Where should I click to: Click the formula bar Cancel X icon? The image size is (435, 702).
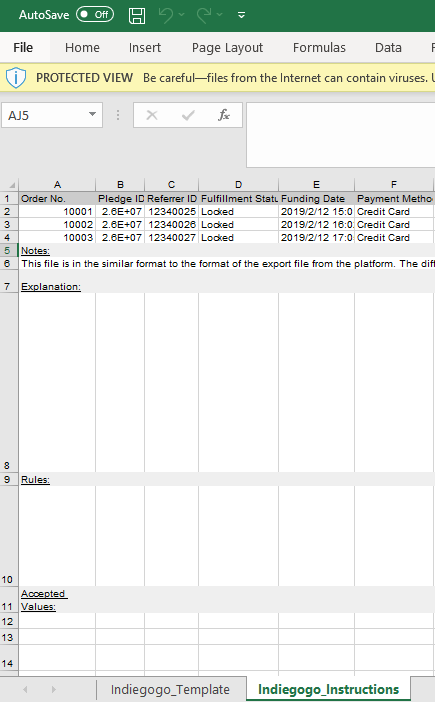tap(152, 116)
